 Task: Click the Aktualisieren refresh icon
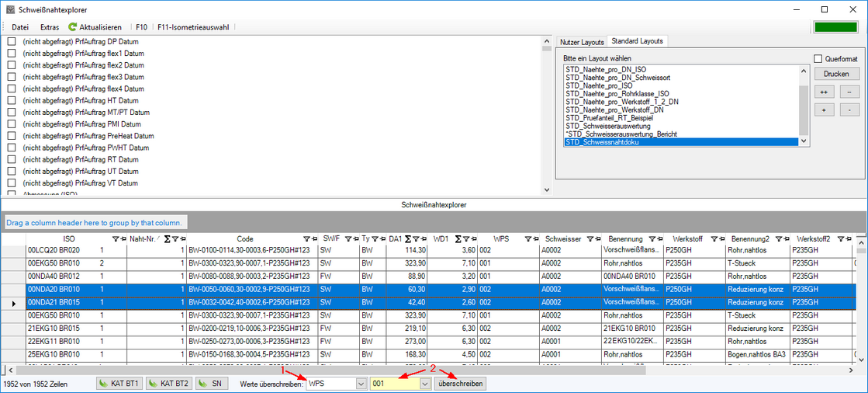point(72,27)
